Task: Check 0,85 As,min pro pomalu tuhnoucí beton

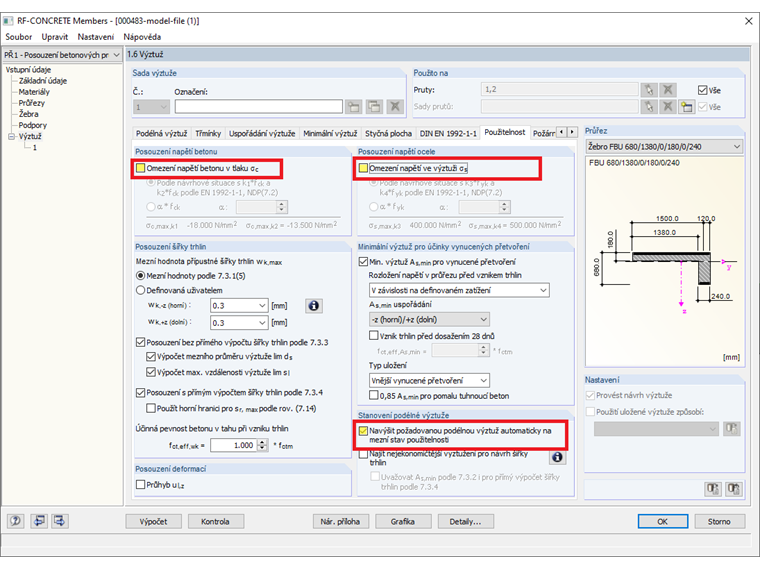Action: tap(374, 396)
